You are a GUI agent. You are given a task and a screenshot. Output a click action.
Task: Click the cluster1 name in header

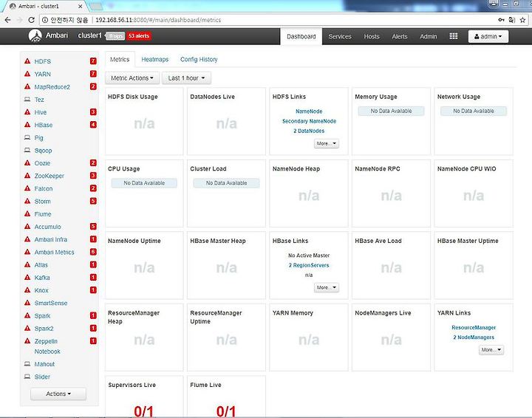tap(89, 35)
